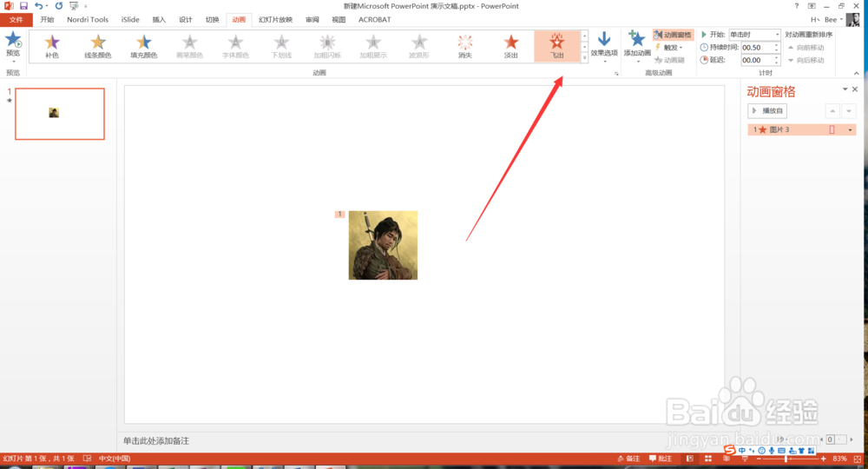Start slideshow from beginning via quick access icon
The height and width of the screenshot is (469, 868).
[x=74, y=5]
